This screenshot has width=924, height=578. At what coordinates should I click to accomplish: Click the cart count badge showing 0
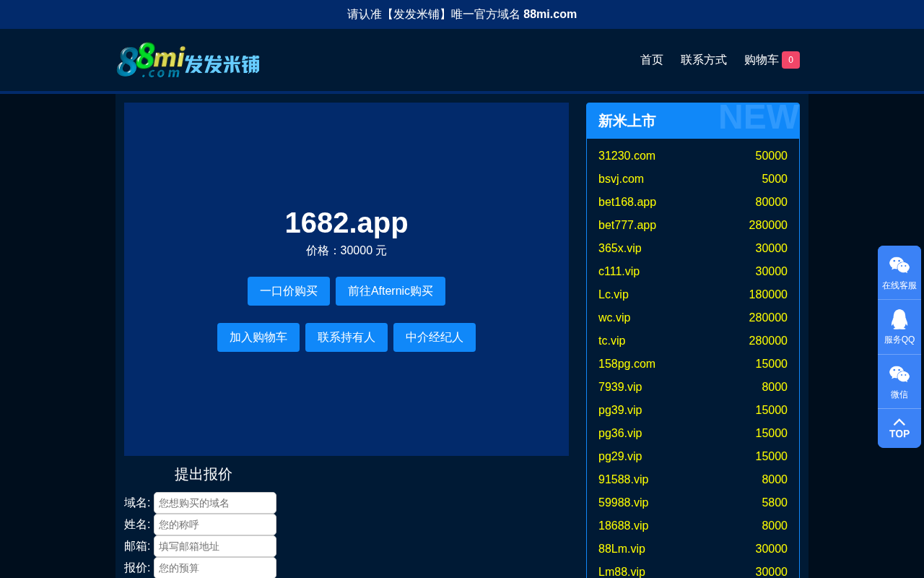(x=790, y=60)
